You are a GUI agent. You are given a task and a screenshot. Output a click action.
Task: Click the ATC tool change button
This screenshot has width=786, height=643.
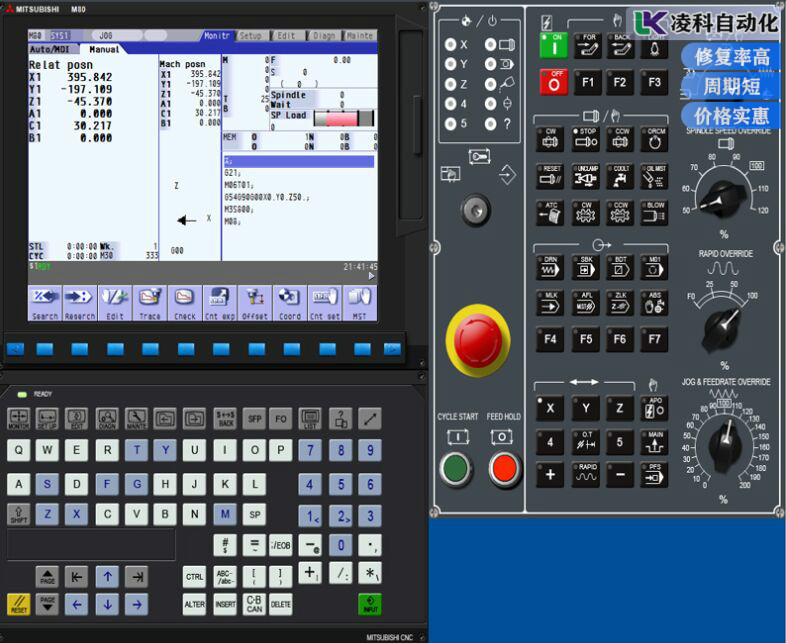[x=550, y=212]
